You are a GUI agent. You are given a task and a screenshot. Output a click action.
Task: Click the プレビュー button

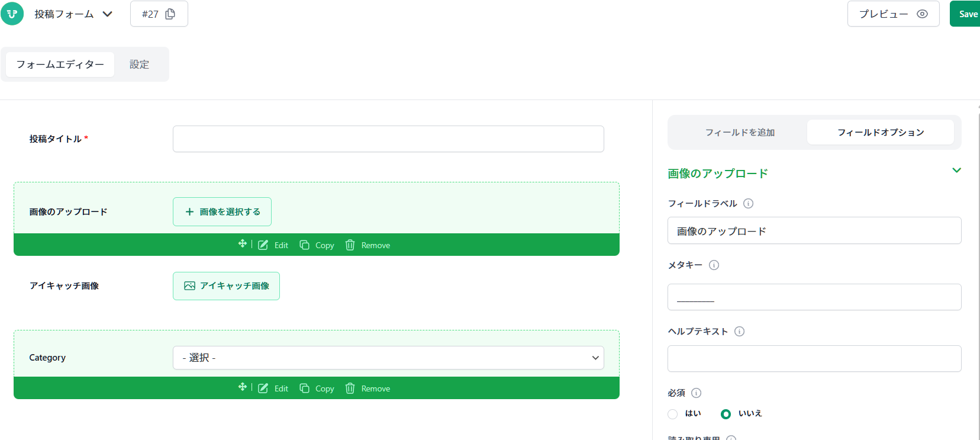pyautogui.click(x=892, y=14)
